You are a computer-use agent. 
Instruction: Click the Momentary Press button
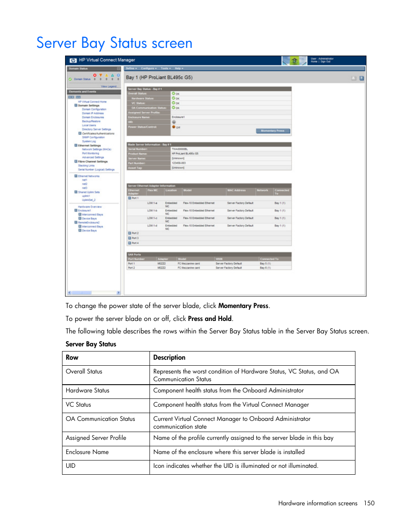273,131
